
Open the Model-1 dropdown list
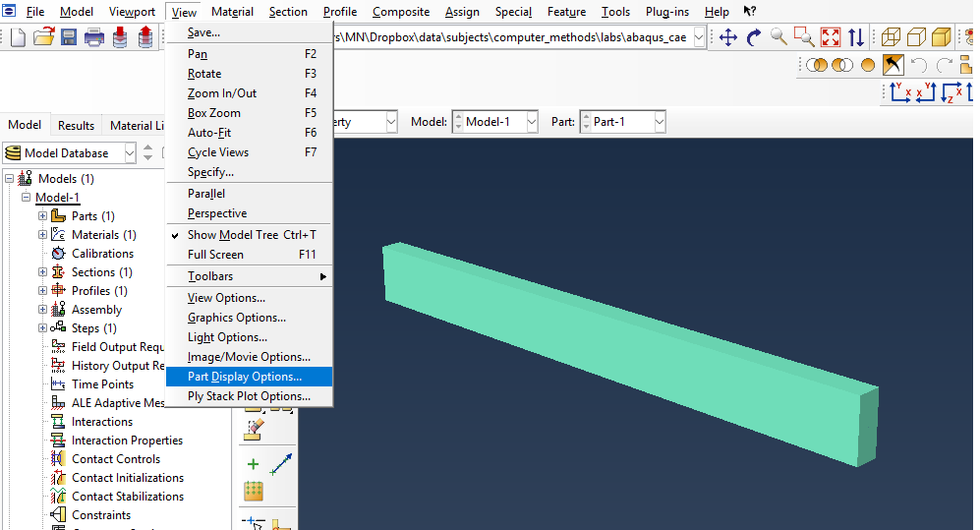click(531, 122)
